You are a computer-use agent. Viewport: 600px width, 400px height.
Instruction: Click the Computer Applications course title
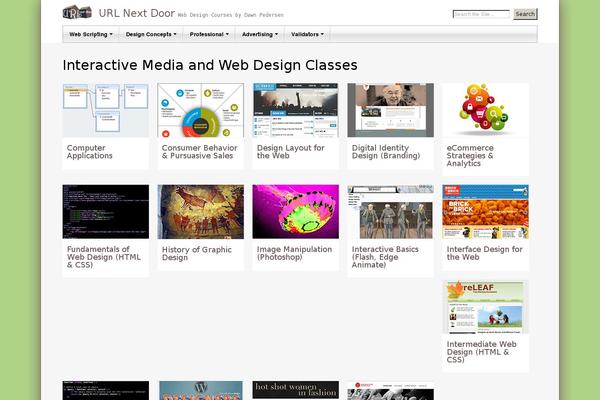[x=90, y=152]
